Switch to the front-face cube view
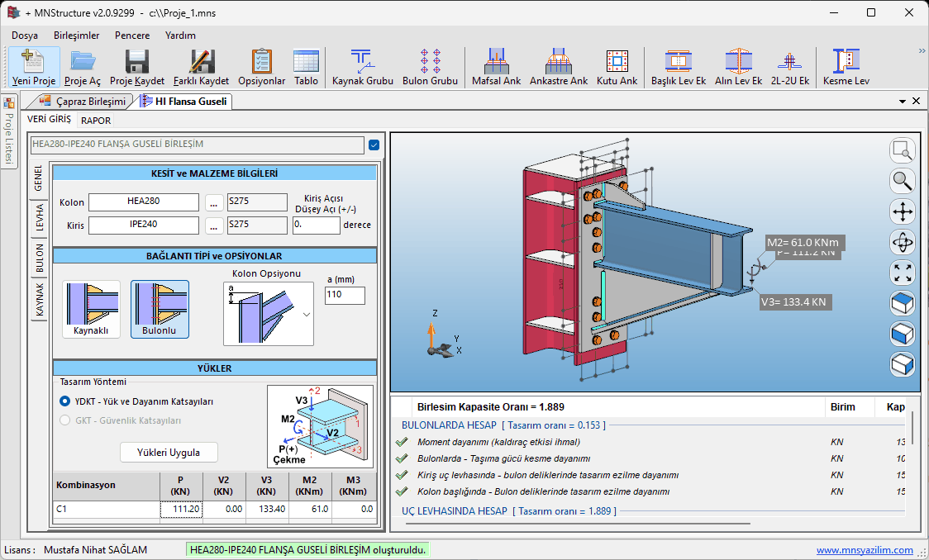Screen dimensions: 929x560 point(903,334)
